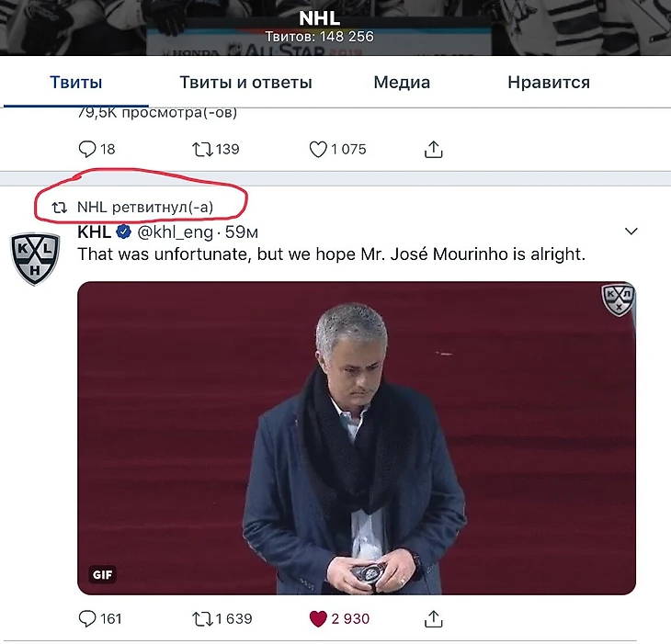Click the GIF badge on the media

tap(103, 574)
